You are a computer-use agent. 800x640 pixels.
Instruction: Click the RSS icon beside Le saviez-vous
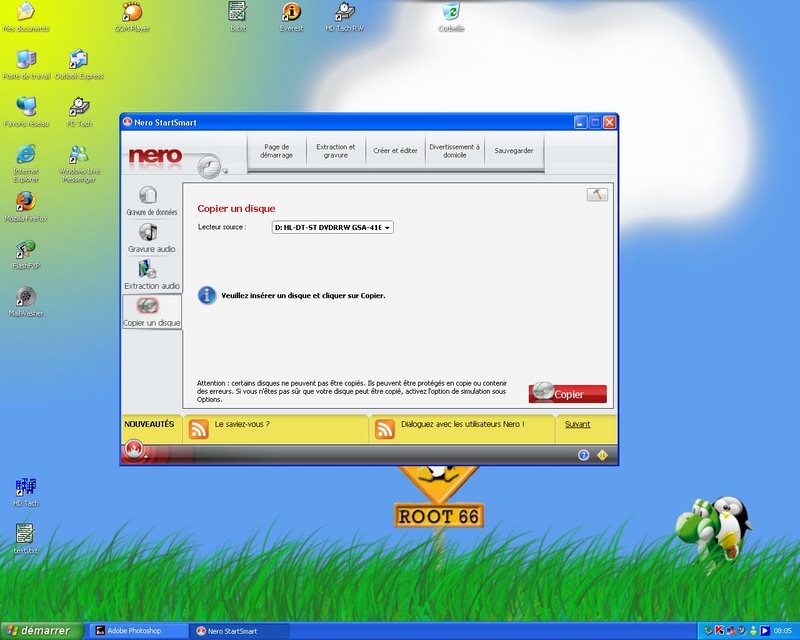click(x=198, y=429)
